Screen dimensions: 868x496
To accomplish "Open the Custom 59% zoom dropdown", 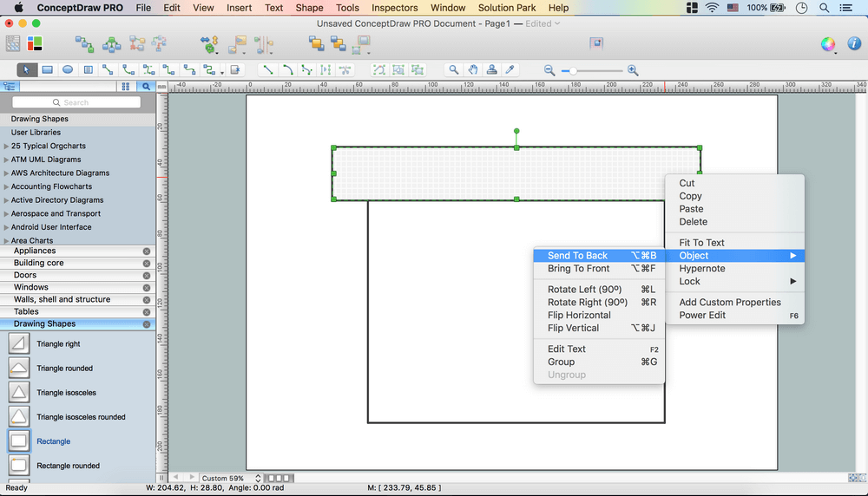I will [230, 478].
